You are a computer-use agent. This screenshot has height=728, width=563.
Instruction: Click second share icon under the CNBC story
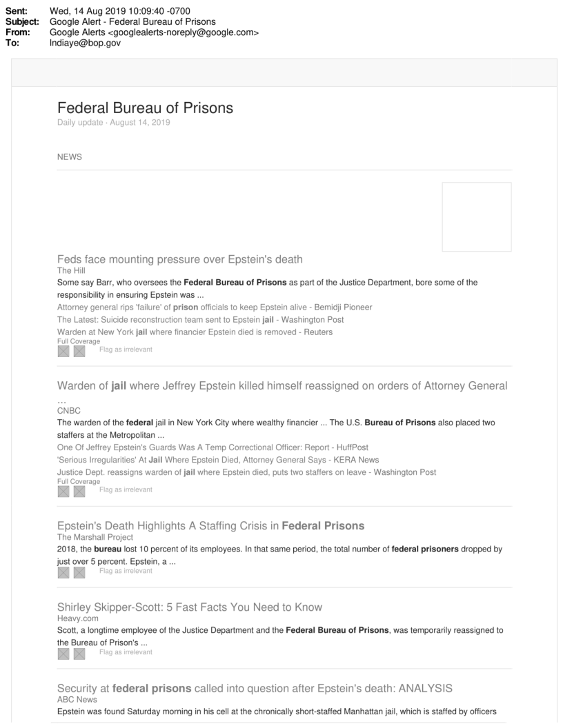(x=79, y=492)
